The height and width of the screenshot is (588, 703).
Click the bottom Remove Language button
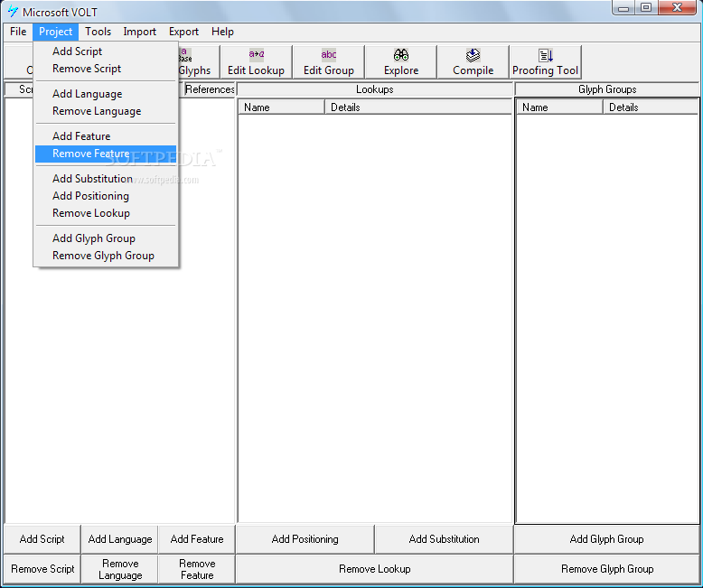click(119, 569)
